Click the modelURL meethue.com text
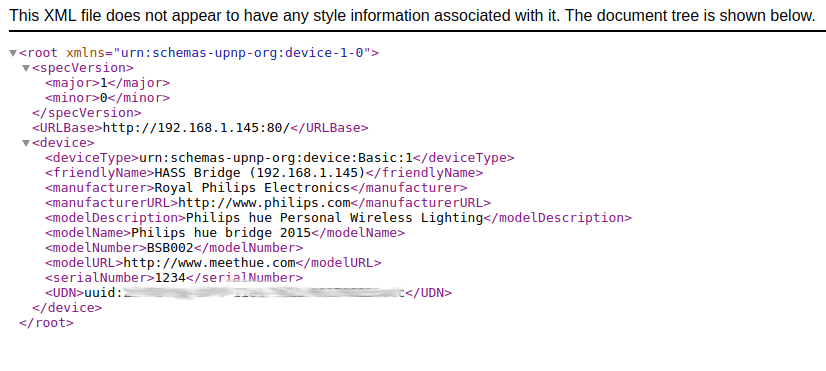The width and height of the screenshot is (826, 371). (x=210, y=263)
